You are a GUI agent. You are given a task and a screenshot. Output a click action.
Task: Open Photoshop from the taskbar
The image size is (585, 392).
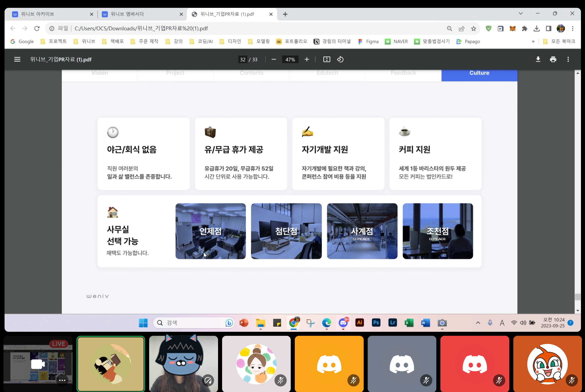tap(376, 323)
